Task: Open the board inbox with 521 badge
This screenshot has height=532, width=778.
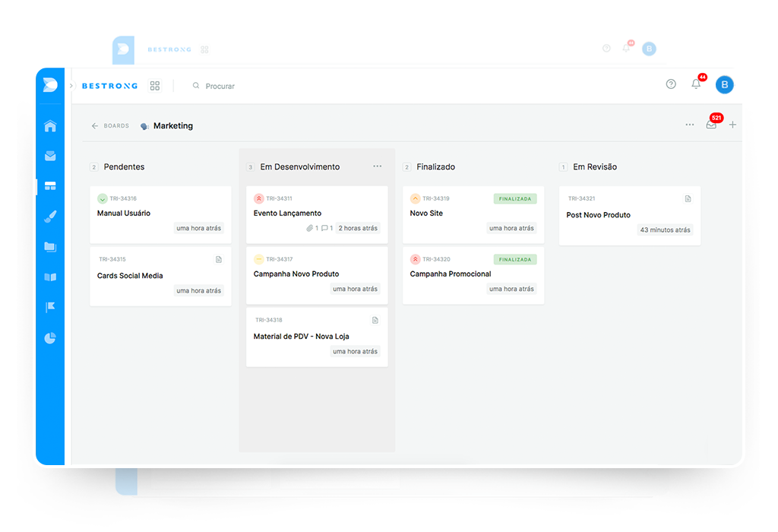Action: pos(711,125)
